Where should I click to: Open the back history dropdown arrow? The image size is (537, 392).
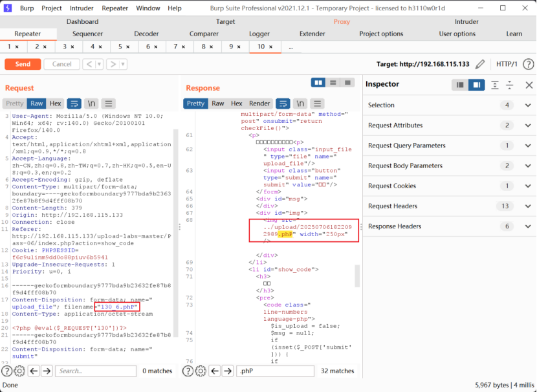[x=100, y=64]
